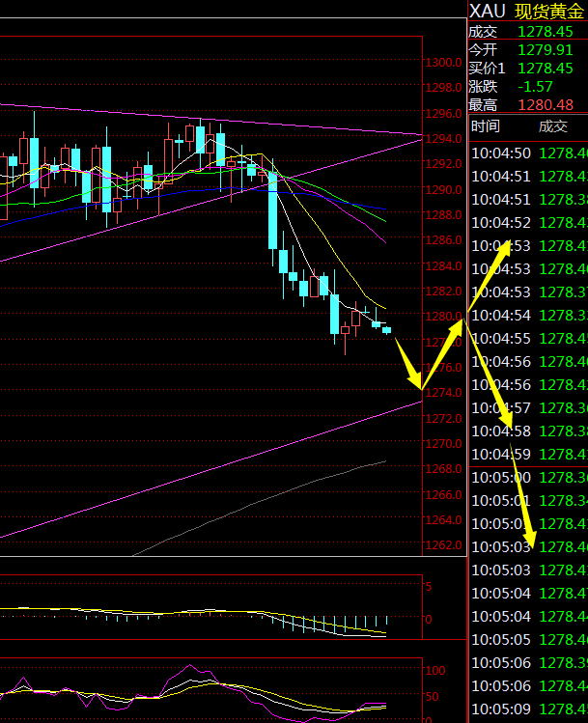Click the 今开 open value 1279.91
588x723 pixels.
coord(546,50)
